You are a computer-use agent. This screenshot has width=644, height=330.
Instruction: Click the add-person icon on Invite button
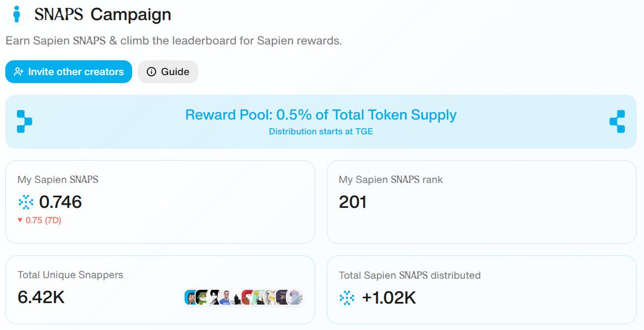coord(19,72)
